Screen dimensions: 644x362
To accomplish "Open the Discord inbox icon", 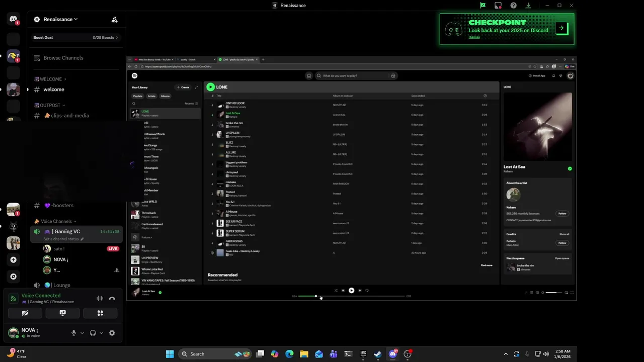I will [498, 6].
